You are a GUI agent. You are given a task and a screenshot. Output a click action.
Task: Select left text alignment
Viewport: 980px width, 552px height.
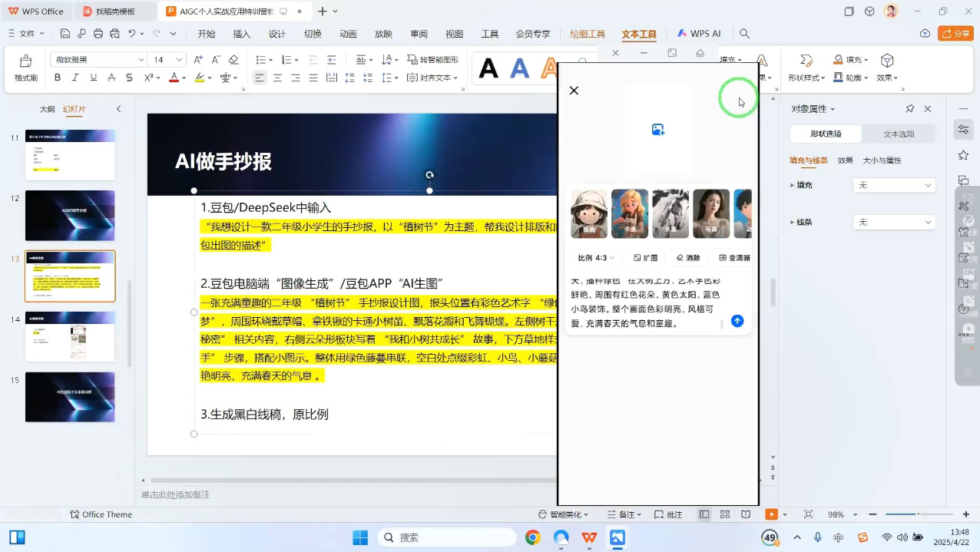point(260,78)
